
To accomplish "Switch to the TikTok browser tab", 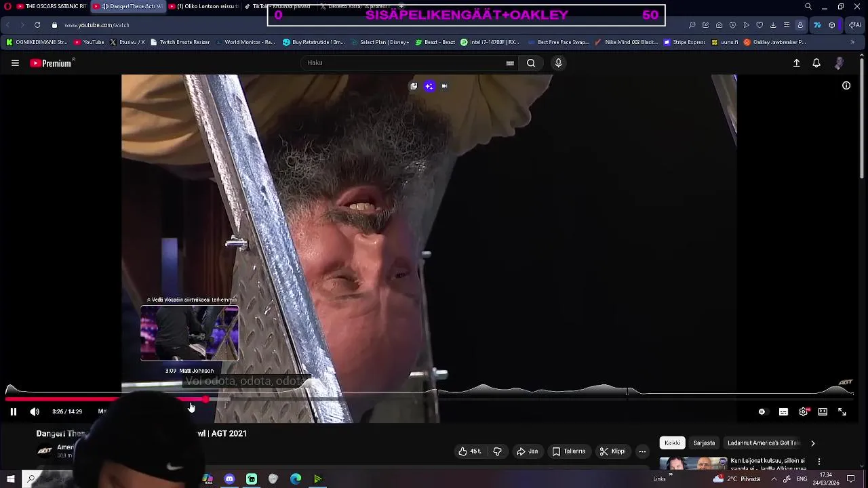I will point(278,6).
